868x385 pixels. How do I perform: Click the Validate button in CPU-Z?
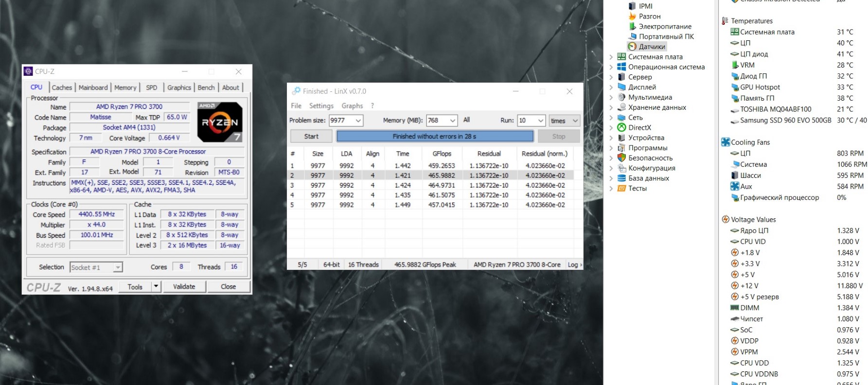pyautogui.click(x=184, y=287)
